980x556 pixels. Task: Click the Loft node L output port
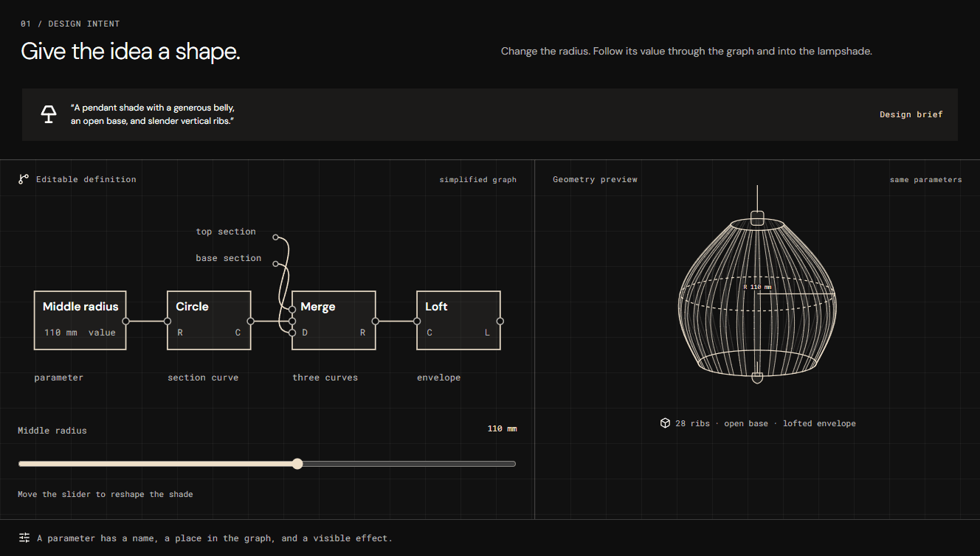pyautogui.click(x=500, y=321)
